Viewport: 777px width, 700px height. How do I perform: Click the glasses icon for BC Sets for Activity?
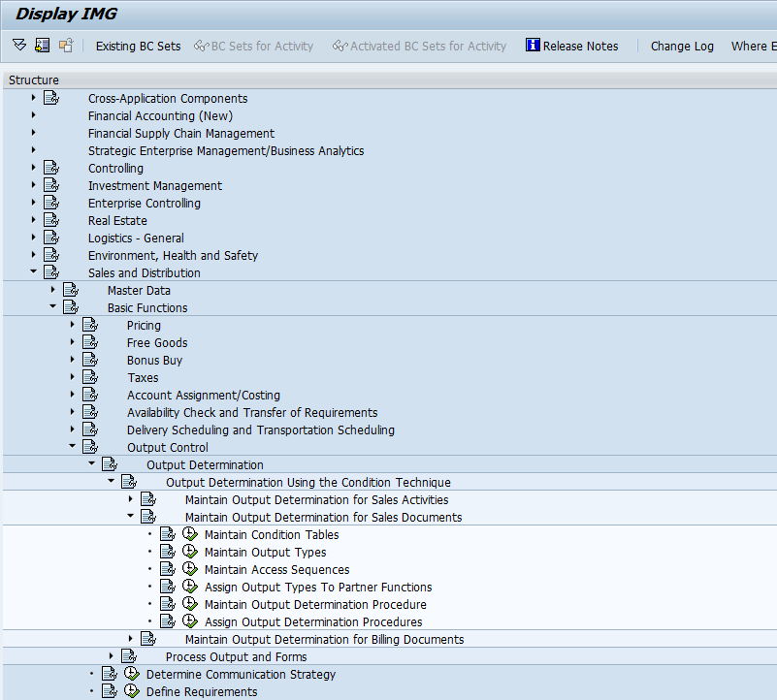point(201,46)
